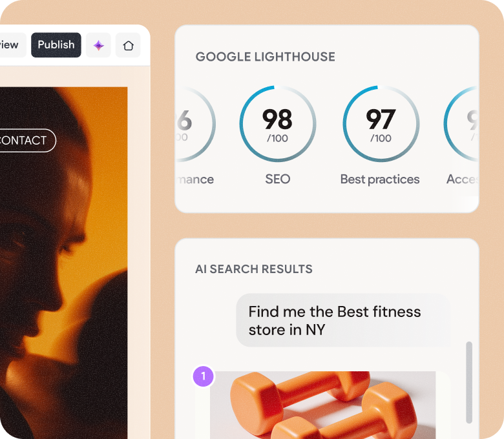This screenshot has width=504, height=439.
Task: Click the Best practices label
Action: click(x=380, y=179)
